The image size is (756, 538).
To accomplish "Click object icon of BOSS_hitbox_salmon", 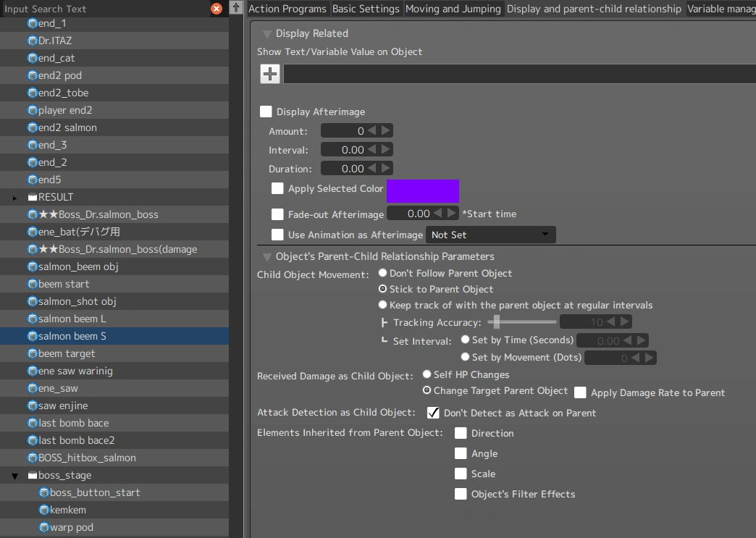I will (33, 458).
